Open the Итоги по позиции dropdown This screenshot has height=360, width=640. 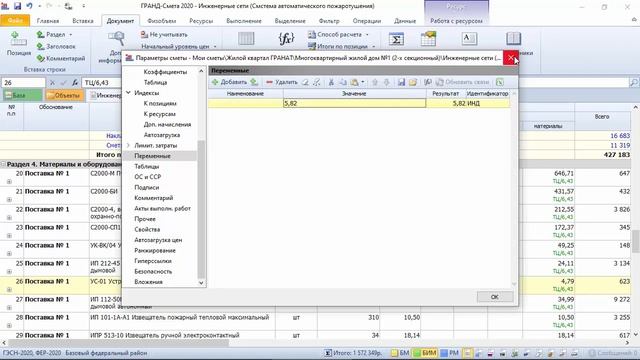(x=342, y=46)
